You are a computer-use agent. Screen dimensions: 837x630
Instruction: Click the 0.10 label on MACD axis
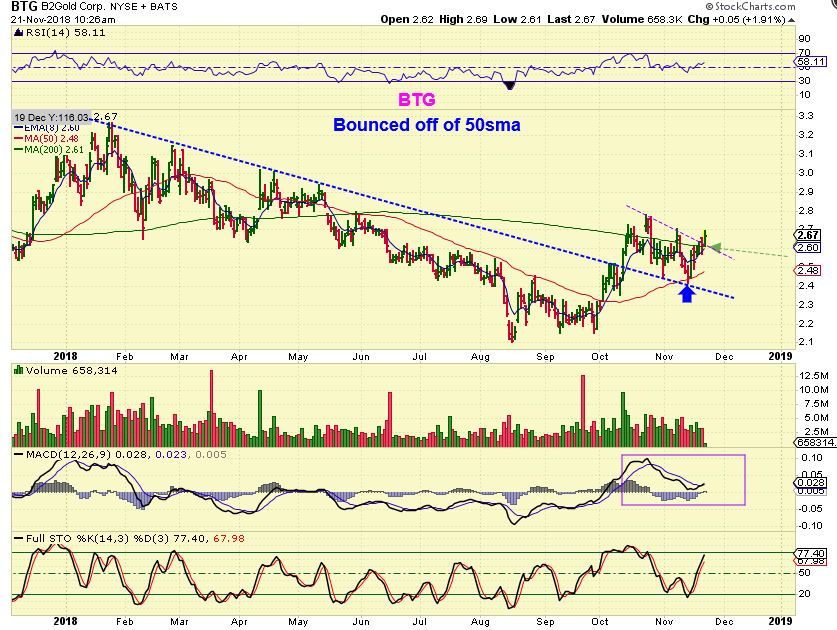coord(812,458)
